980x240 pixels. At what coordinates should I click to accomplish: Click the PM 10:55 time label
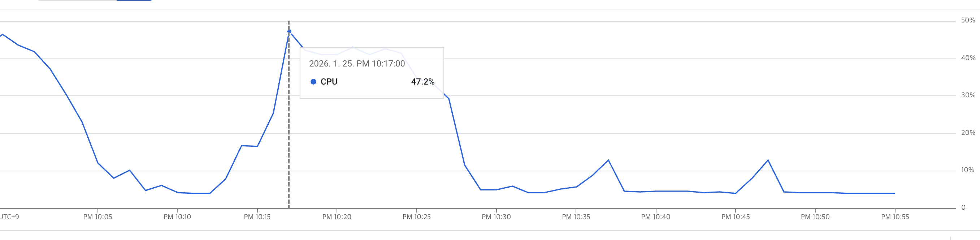(x=895, y=217)
